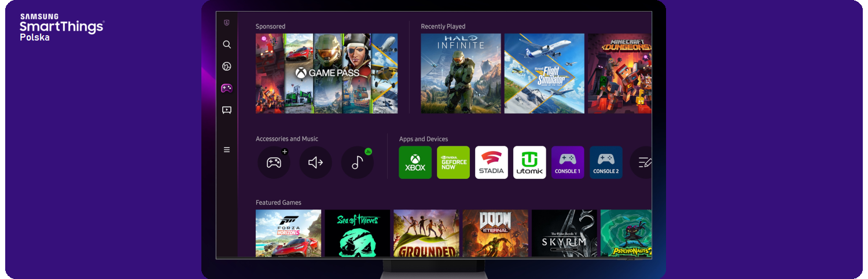Screen dimensions: 868x279
Task: Open the Ambient mode sidebar icon
Action: [x=227, y=67]
